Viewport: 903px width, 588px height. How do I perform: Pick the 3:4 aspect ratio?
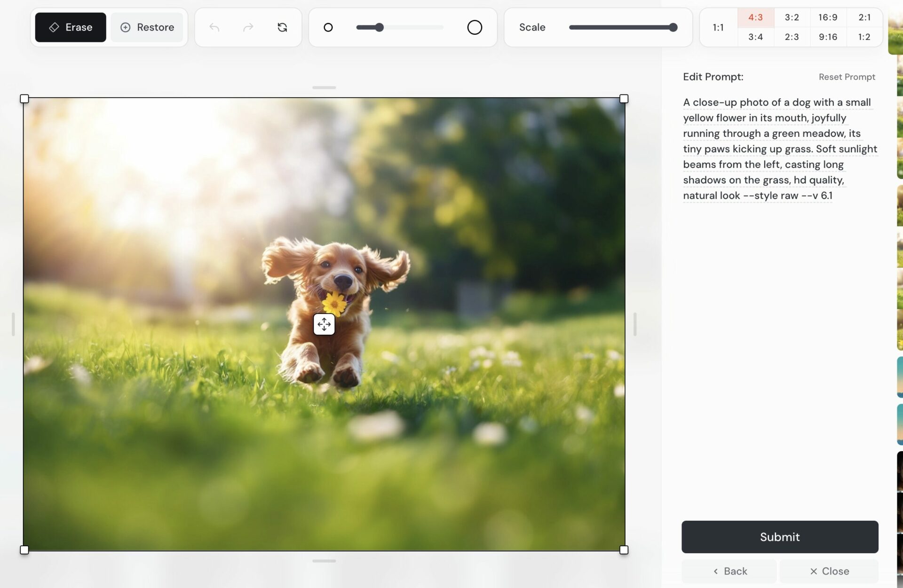(755, 37)
